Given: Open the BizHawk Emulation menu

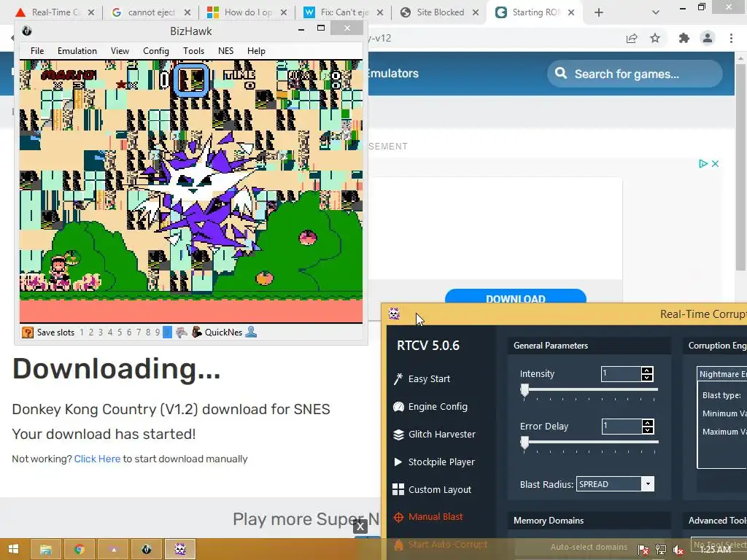Looking at the screenshot, I should (77, 51).
